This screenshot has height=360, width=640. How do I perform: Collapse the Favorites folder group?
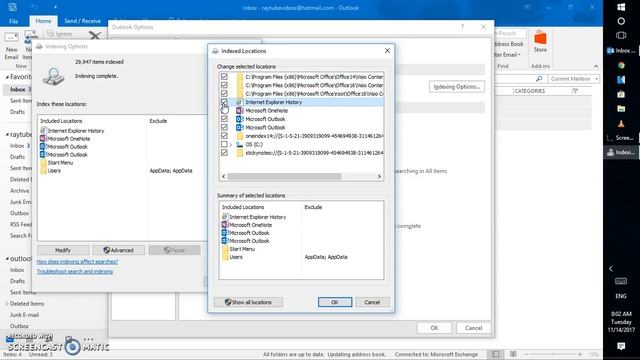(7, 77)
